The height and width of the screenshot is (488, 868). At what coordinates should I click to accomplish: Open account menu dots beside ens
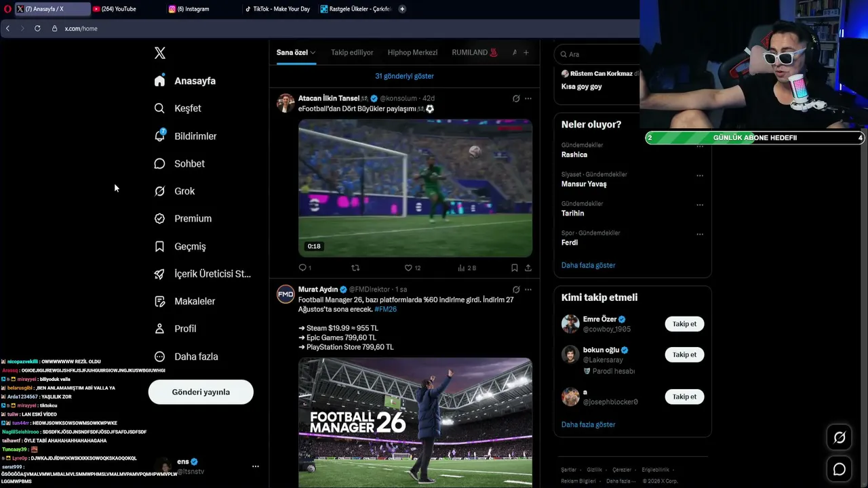[x=256, y=466]
